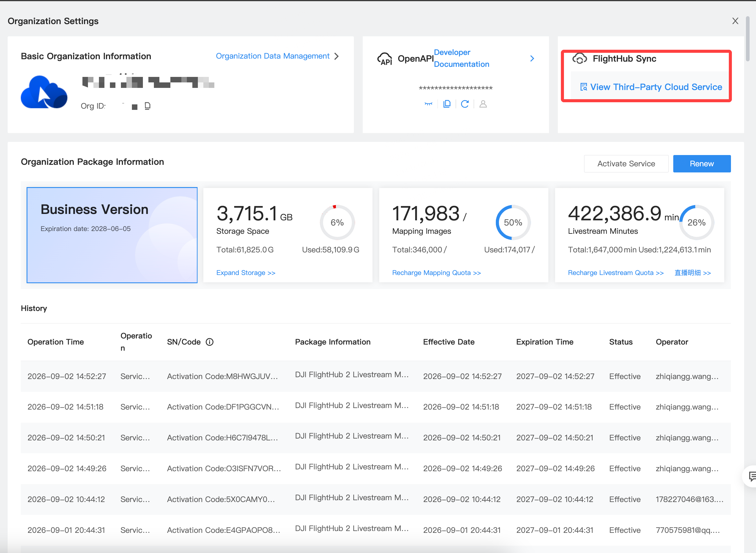The height and width of the screenshot is (553, 756).
Task: Click the Expiration Time column header
Action: [544, 342]
